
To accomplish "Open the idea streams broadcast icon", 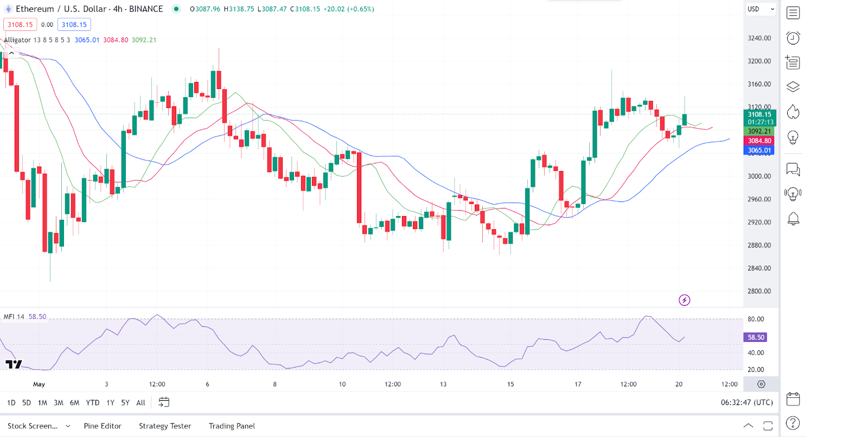I will 793,194.
